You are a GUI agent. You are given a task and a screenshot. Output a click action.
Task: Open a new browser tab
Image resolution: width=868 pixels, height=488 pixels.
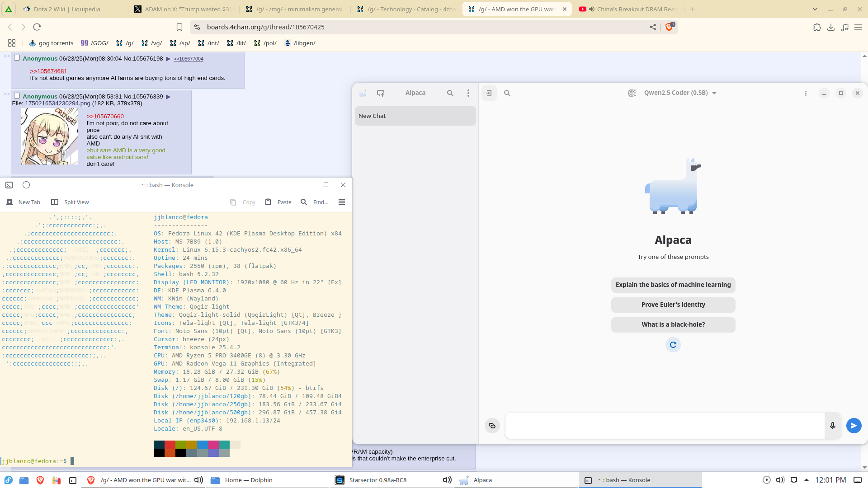pos(693,9)
